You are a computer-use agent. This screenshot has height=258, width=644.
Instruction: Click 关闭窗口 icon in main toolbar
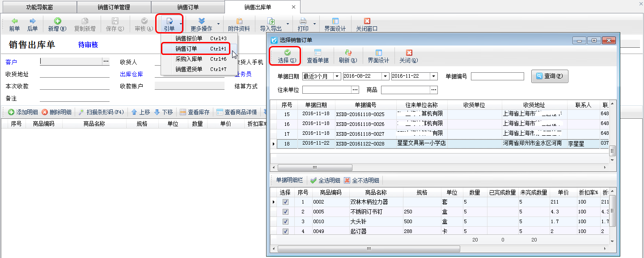coord(367,21)
